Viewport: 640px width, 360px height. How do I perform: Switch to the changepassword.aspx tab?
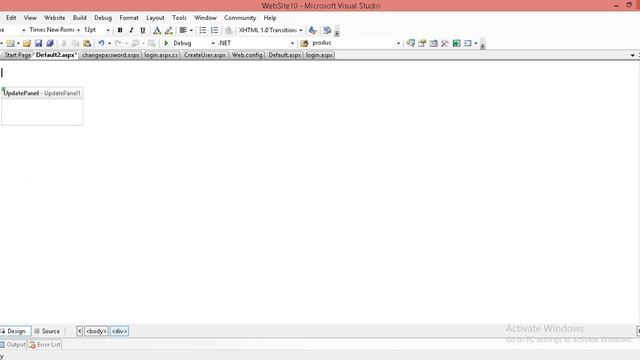111,55
